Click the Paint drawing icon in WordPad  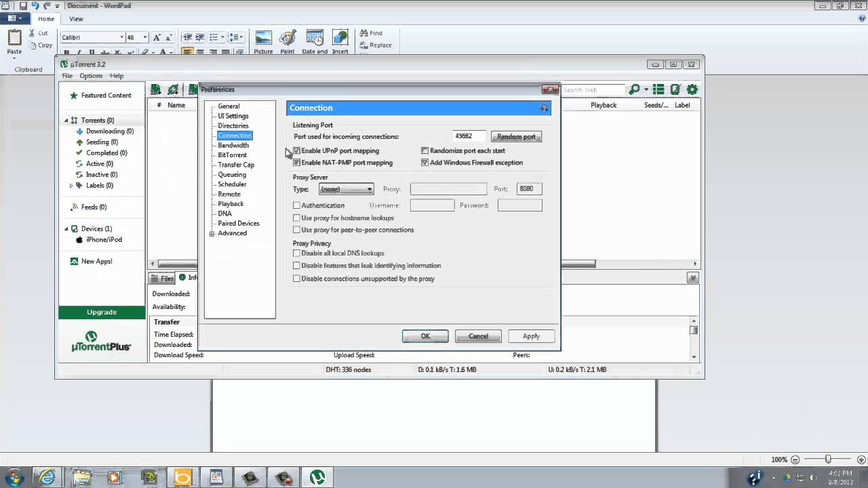click(x=288, y=38)
